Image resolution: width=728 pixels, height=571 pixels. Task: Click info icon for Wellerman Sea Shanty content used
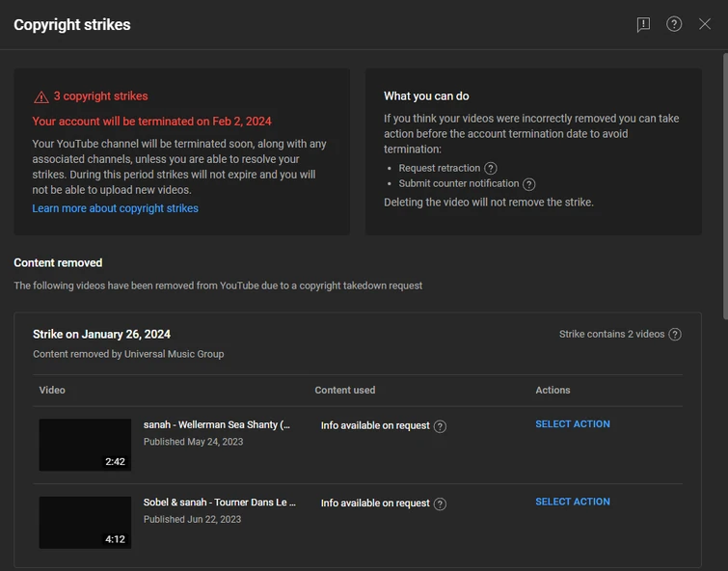441,426
